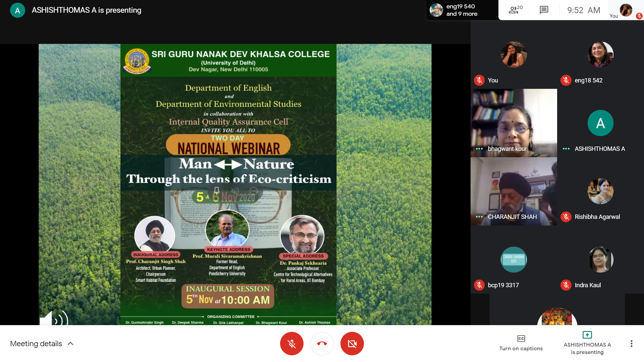Turn on captions
Screen dimensions: 644x362
point(521,343)
